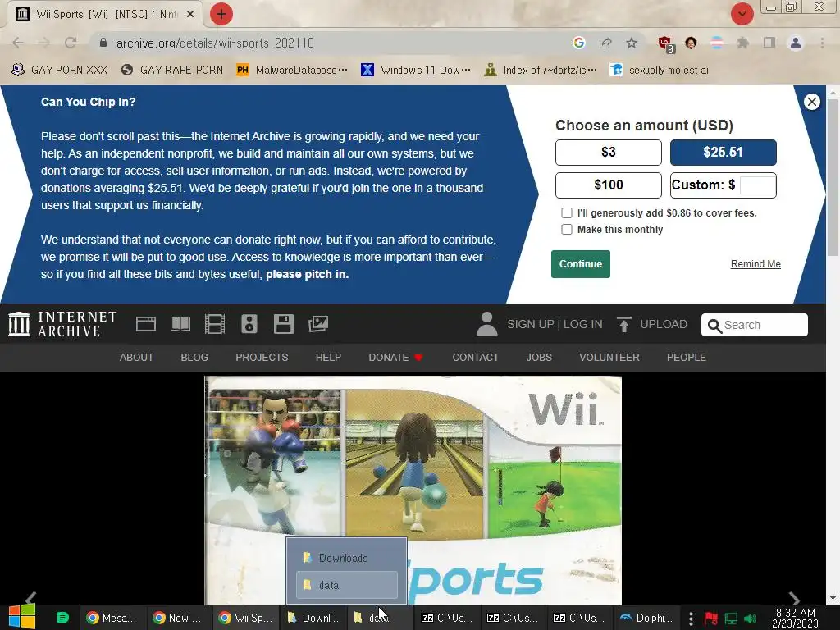This screenshot has width=840, height=630.
Task: Open the Dolphin emulator taskbar item
Action: (646, 618)
